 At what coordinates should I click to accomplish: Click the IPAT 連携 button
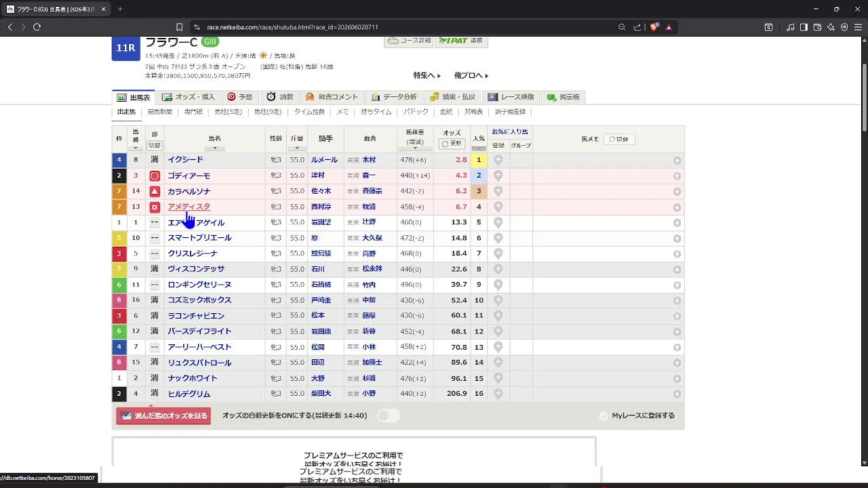point(461,41)
